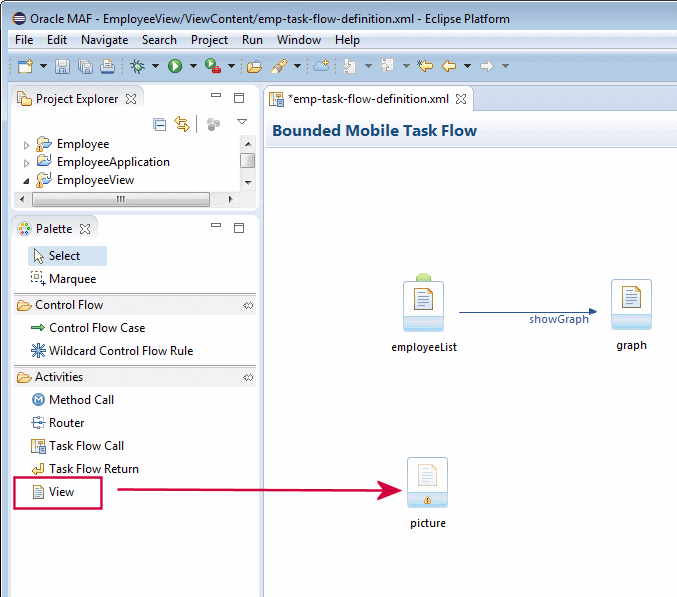Choose the Marquee tool in Palette
The height and width of the screenshot is (597, 677).
click(63, 279)
